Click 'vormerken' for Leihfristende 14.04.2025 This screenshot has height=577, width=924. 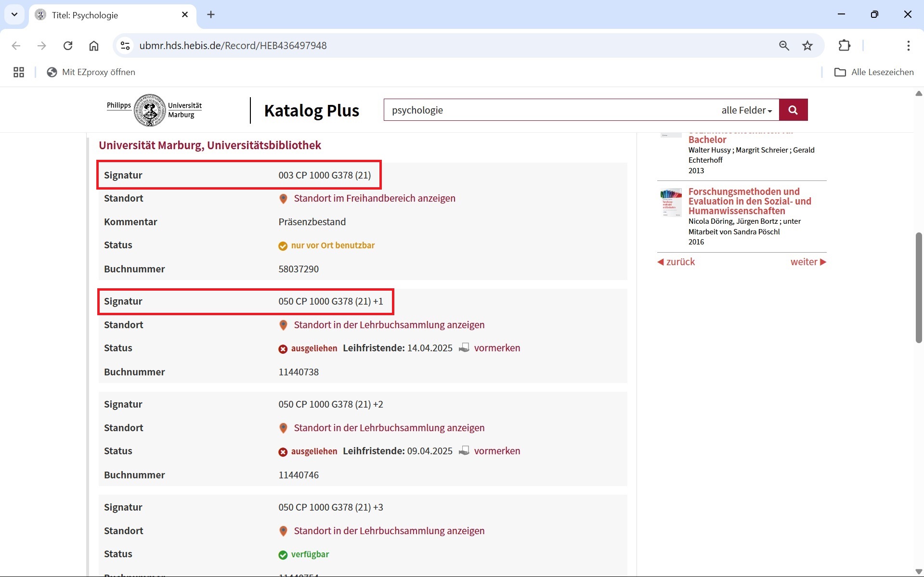pos(496,348)
